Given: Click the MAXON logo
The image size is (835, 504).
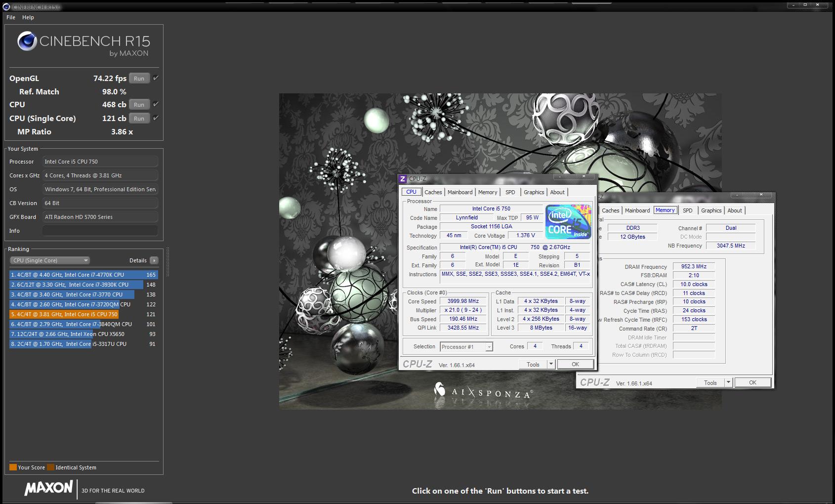Looking at the screenshot, I should click(x=48, y=488).
